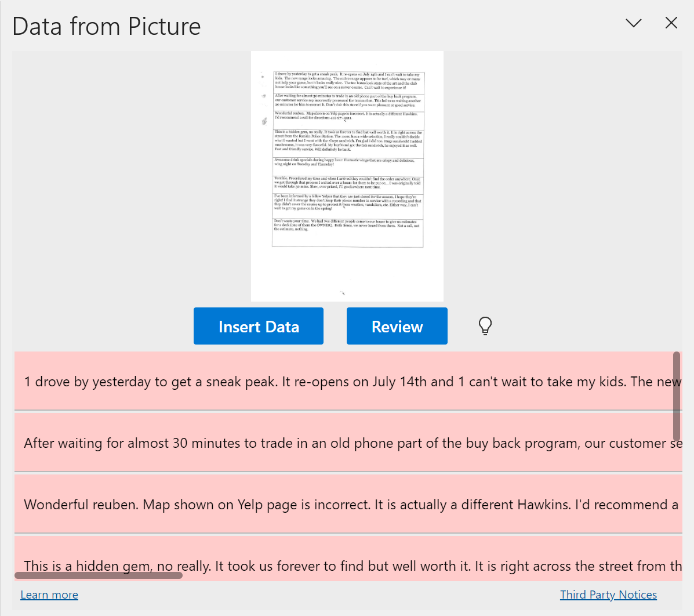This screenshot has height=616, width=694.
Task: Open the pane options chevron menu
Action: coord(634,23)
